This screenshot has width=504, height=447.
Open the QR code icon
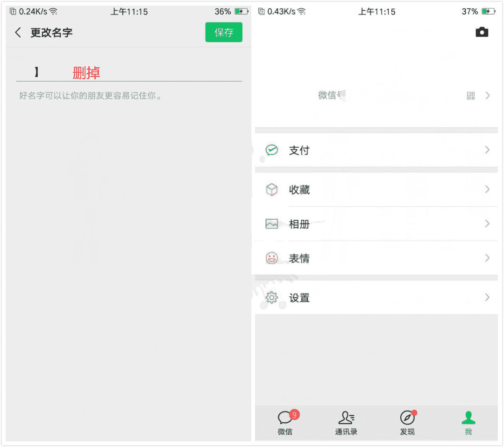click(470, 95)
